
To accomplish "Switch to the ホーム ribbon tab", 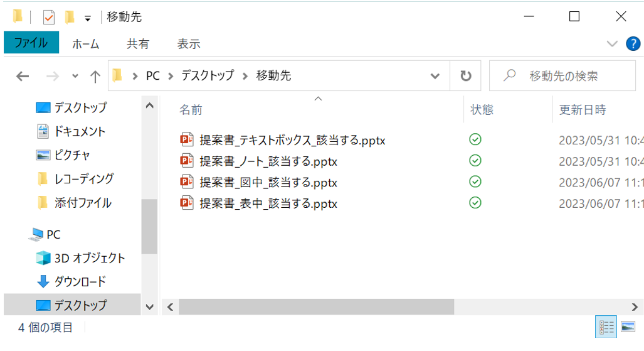I will pos(86,43).
